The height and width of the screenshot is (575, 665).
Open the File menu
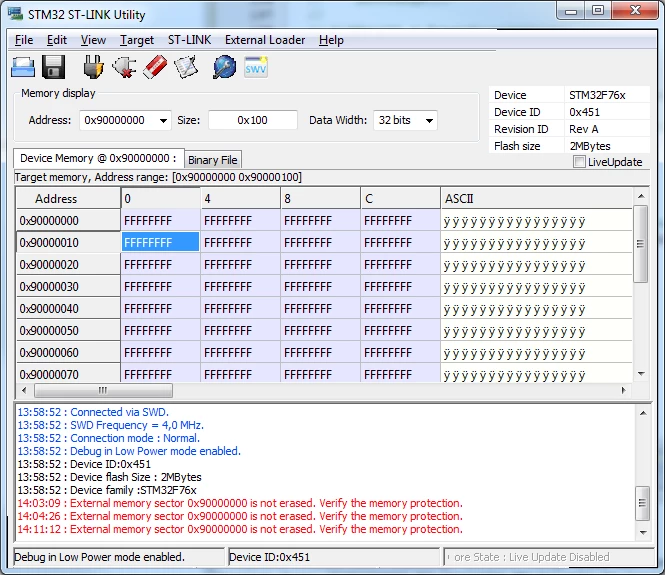pos(24,40)
